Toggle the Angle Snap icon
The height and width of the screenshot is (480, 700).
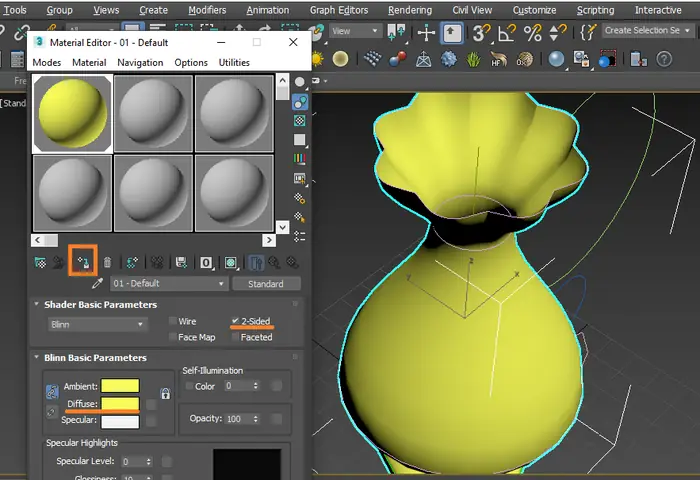(x=507, y=33)
